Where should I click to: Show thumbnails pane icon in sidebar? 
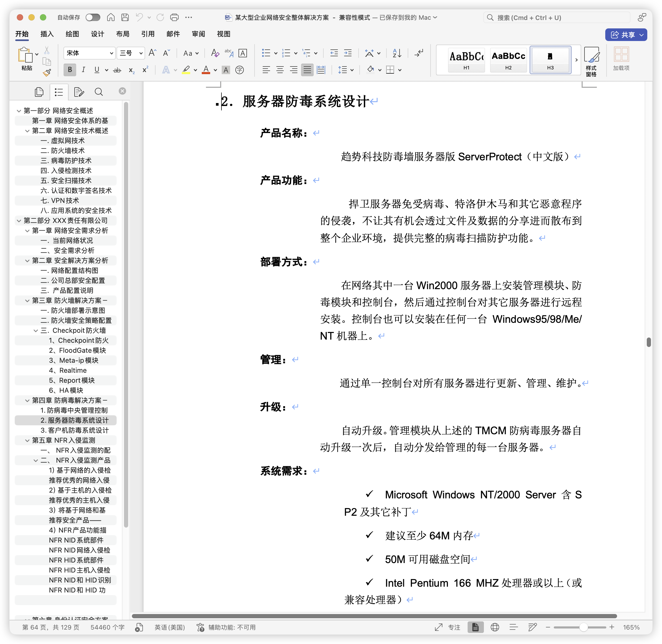(x=39, y=92)
